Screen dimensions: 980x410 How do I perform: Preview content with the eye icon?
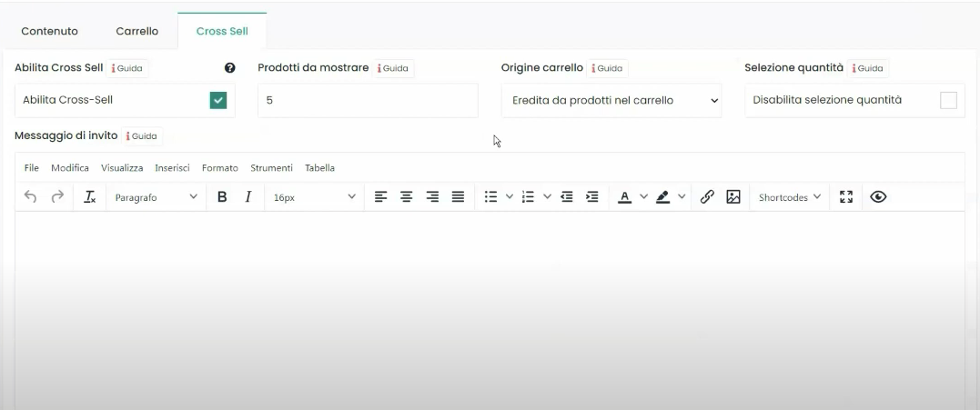(878, 197)
